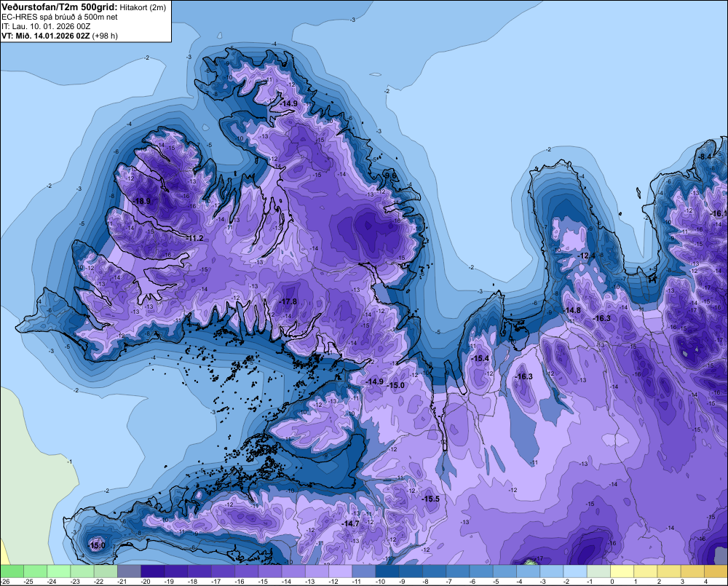Screen dimensions: 728x586
Task: Select the legend swatch between -1 and 0
Action: point(598,571)
